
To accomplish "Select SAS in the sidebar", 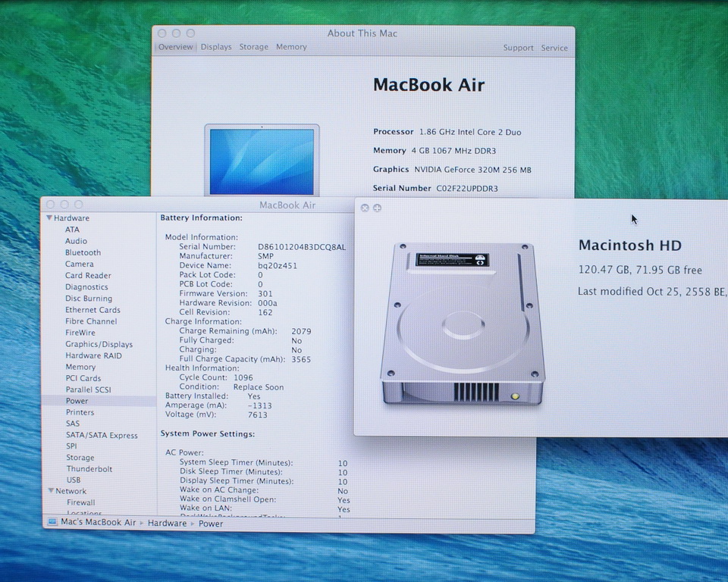I will point(73,424).
